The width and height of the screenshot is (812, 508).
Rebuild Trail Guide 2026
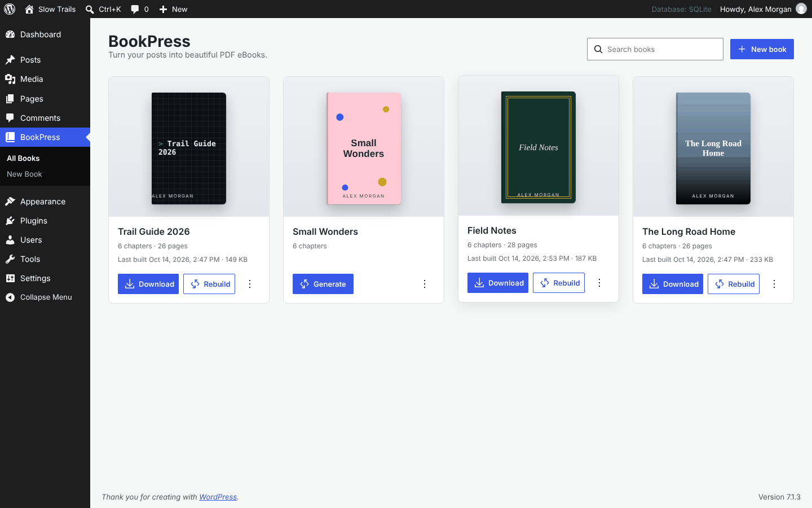click(x=209, y=284)
